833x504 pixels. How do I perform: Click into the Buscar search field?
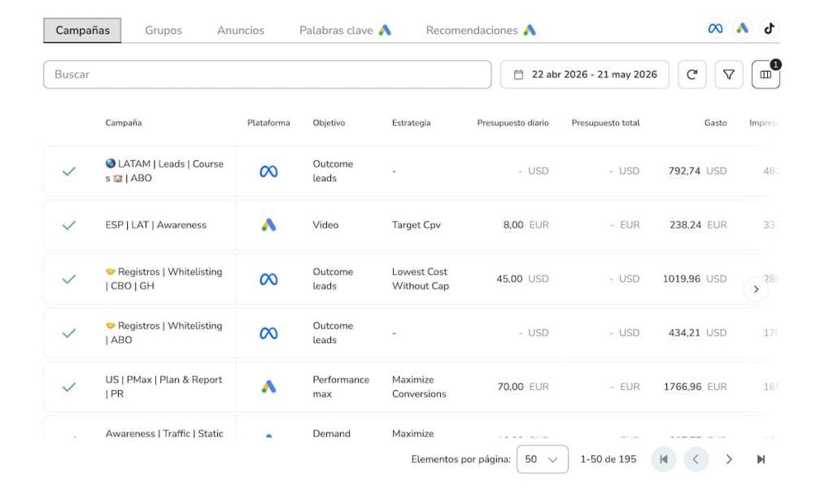267,74
